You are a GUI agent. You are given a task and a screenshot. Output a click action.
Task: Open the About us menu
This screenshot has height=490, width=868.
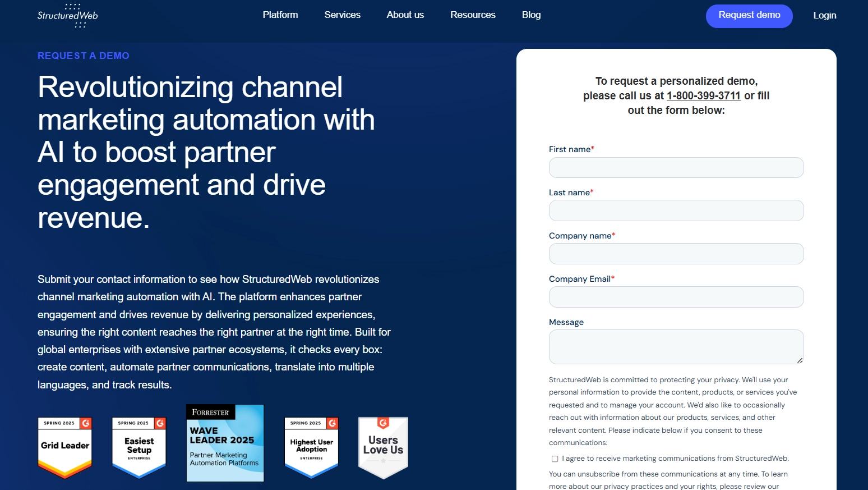point(405,15)
